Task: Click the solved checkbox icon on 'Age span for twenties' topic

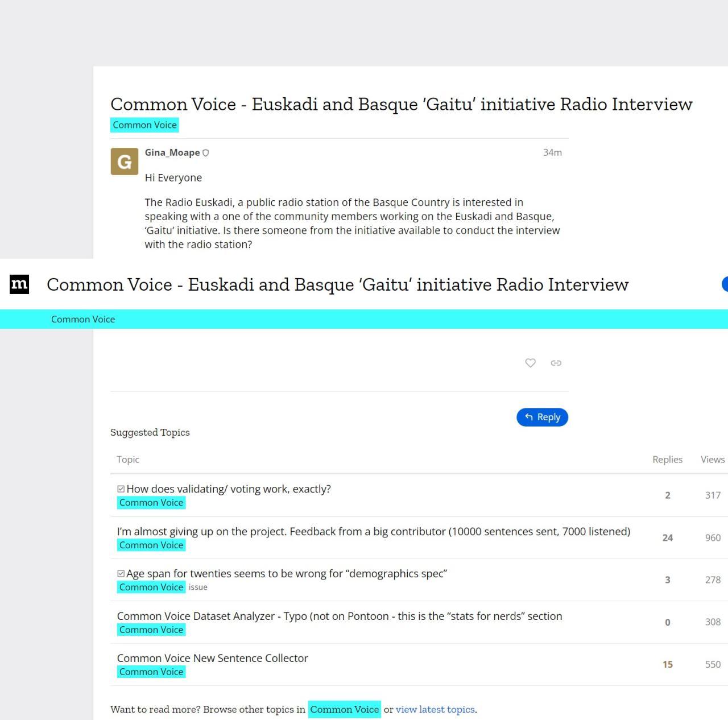Action: (121, 574)
